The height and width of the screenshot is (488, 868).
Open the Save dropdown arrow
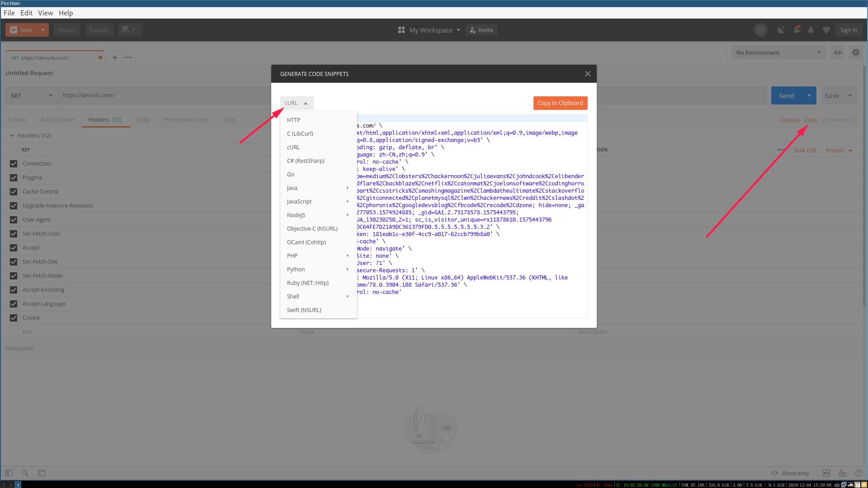(x=850, y=95)
